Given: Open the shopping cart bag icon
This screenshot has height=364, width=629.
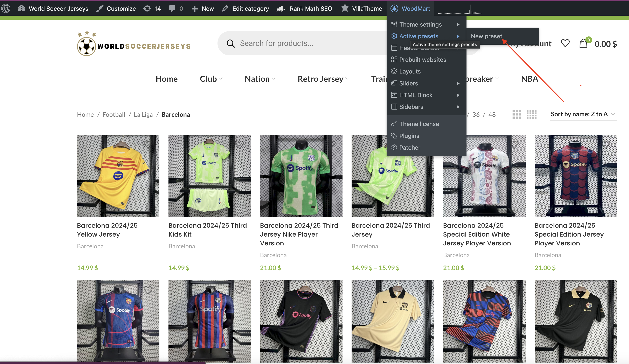Looking at the screenshot, I should pyautogui.click(x=583, y=43).
